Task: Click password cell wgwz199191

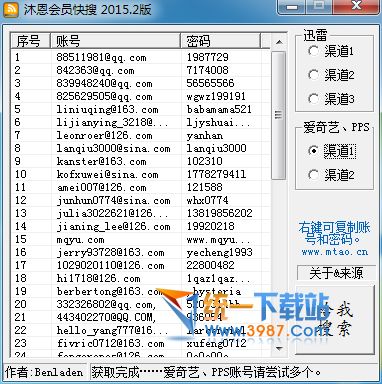Action: (x=216, y=96)
